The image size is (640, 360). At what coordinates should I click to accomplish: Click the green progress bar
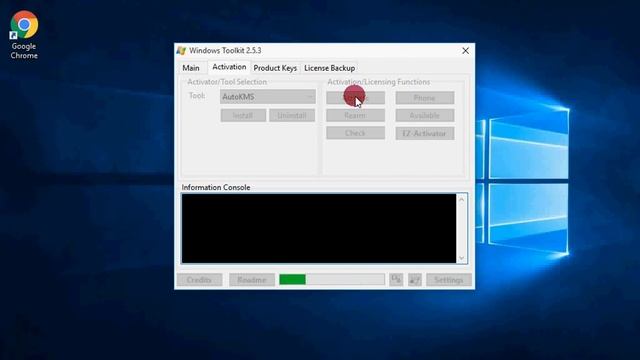(331, 280)
